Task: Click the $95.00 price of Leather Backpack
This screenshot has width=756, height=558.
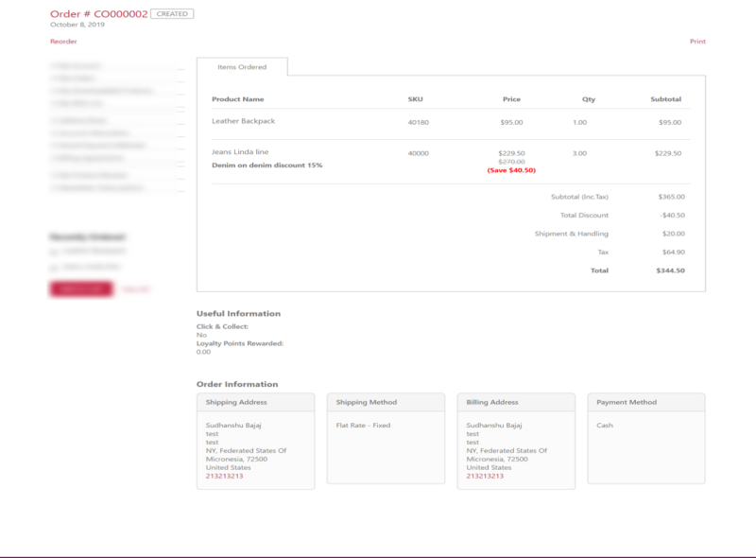Action: point(511,123)
